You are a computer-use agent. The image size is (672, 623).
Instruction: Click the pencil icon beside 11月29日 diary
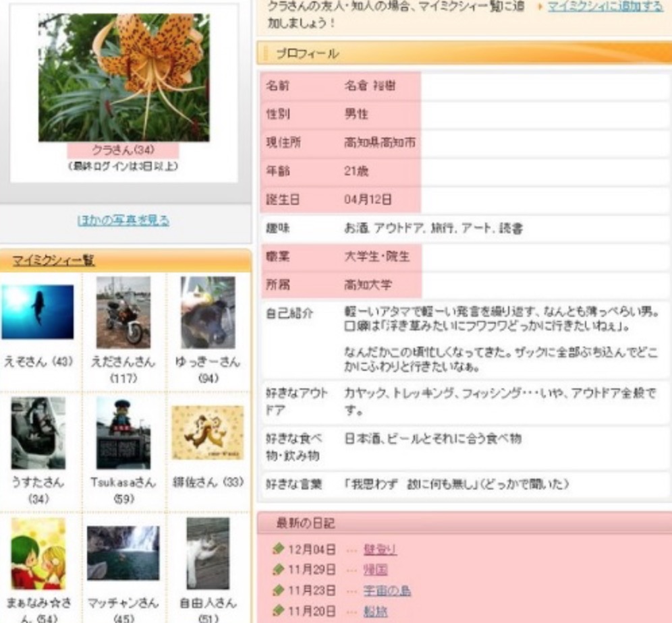(x=277, y=570)
